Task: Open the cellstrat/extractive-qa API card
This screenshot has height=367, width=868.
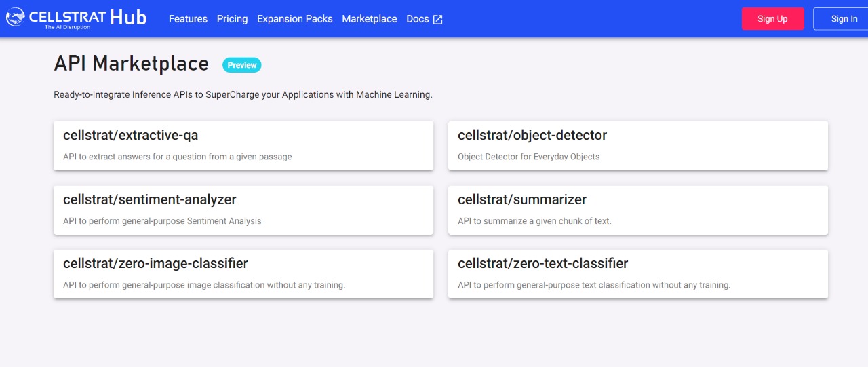Action: click(x=243, y=146)
